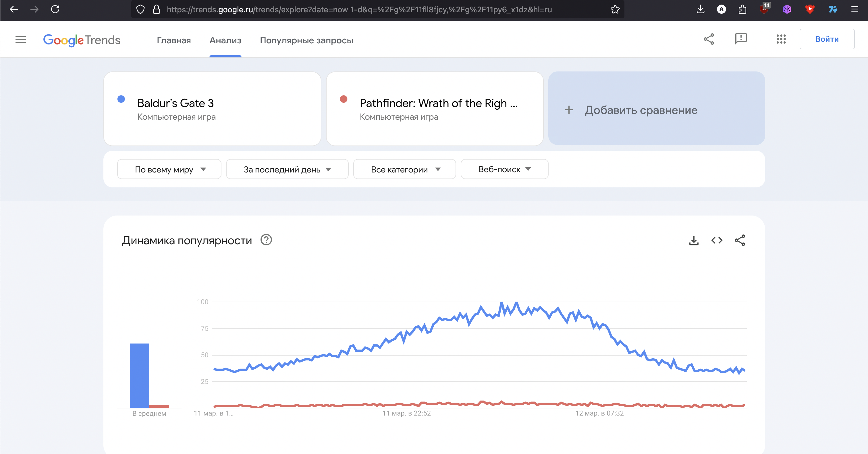Open За последний день time range dropdown
The height and width of the screenshot is (454, 868).
pyautogui.click(x=287, y=169)
